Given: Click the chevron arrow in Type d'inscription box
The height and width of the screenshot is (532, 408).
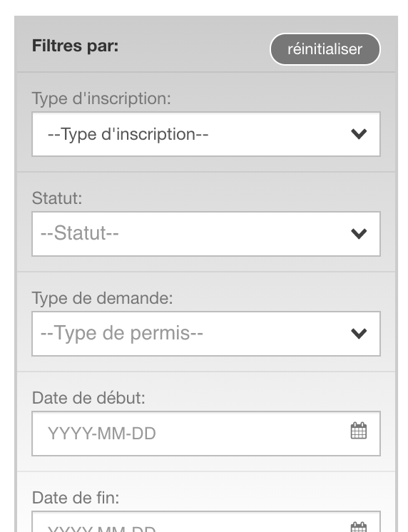Looking at the screenshot, I should coord(359,134).
